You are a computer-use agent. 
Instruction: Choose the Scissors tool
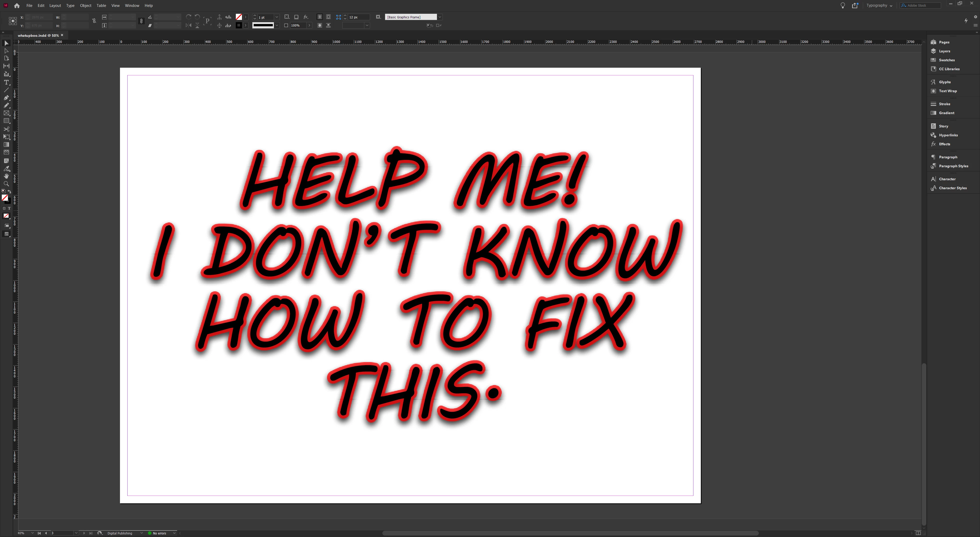(6, 129)
